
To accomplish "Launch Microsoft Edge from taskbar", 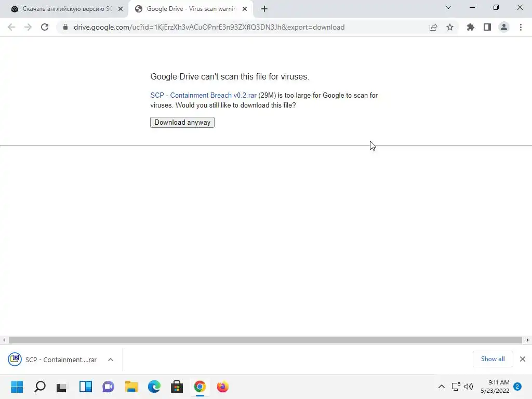I will click(154, 387).
